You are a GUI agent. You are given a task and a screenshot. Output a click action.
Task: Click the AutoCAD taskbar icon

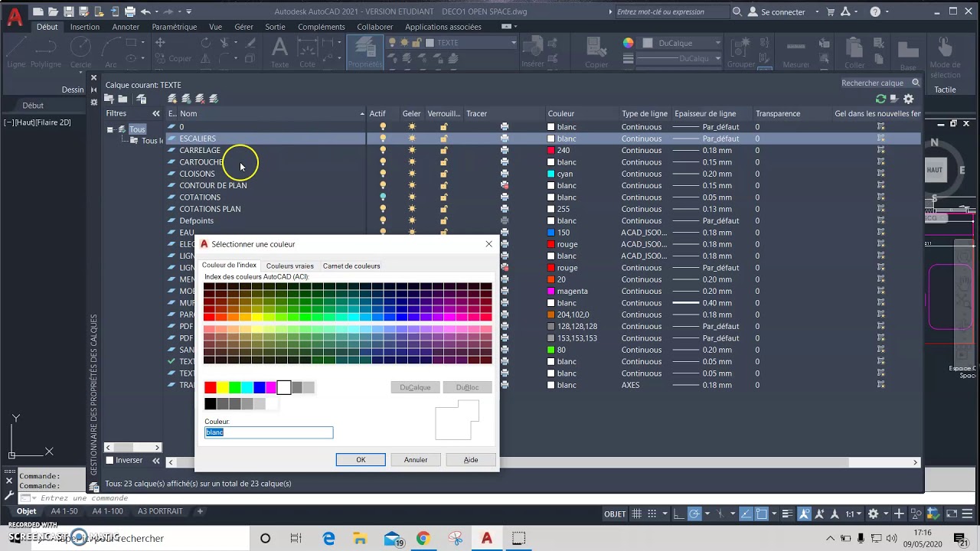tap(486, 538)
